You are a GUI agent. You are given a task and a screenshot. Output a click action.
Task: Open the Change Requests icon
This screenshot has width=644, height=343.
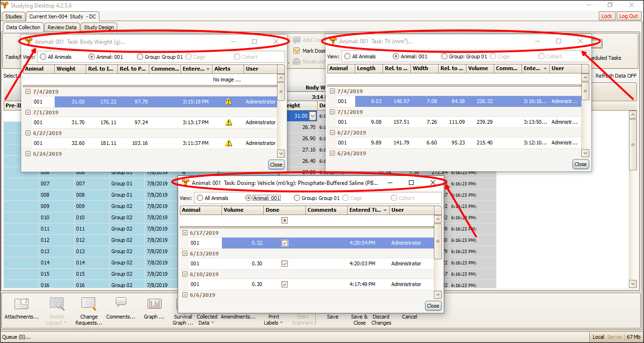(89, 303)
